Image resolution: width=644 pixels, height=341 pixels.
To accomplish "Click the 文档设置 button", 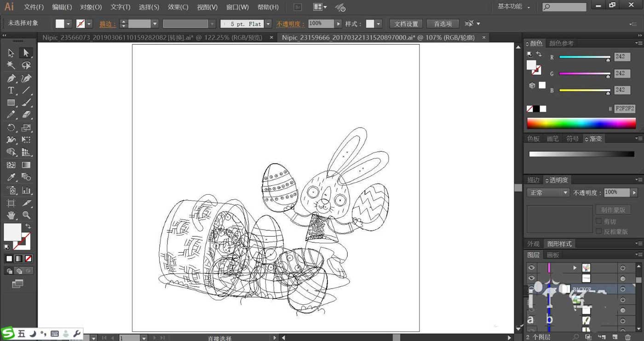I will click(406, 23).
